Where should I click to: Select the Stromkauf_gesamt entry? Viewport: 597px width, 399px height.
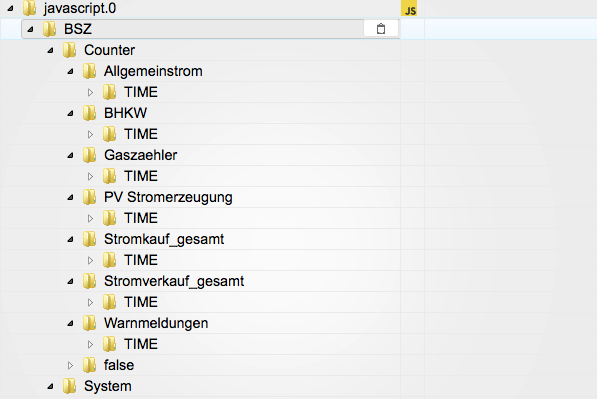[164, 239]
